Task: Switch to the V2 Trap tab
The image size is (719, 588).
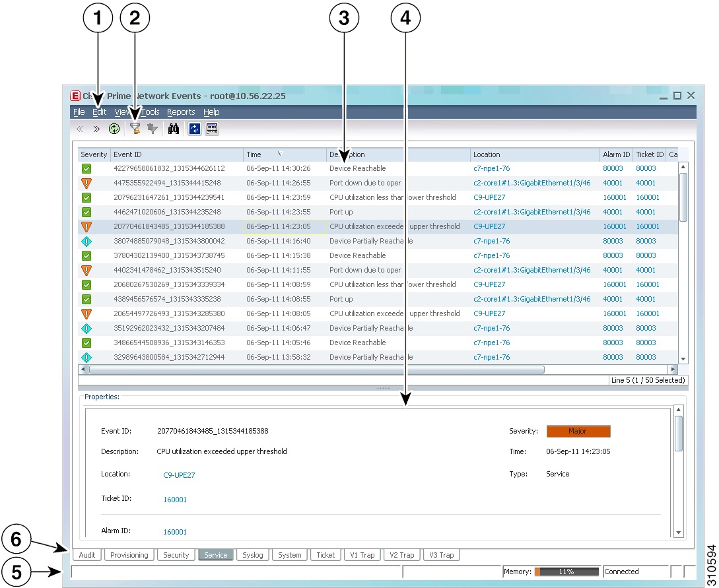Action: (x=401, y=555)
